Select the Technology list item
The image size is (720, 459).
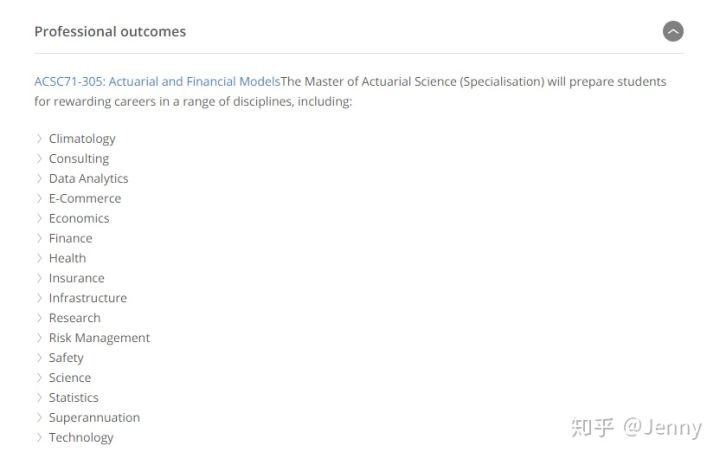(81, 437)
